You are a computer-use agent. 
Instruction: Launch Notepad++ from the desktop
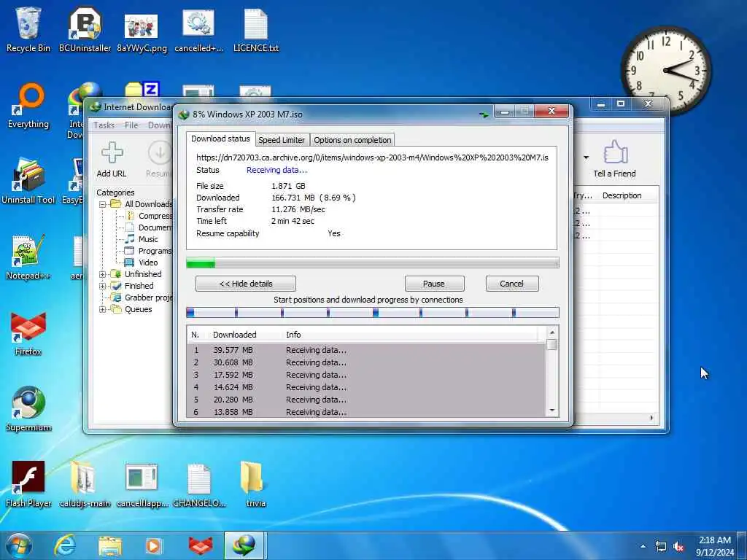pos(28,257)
